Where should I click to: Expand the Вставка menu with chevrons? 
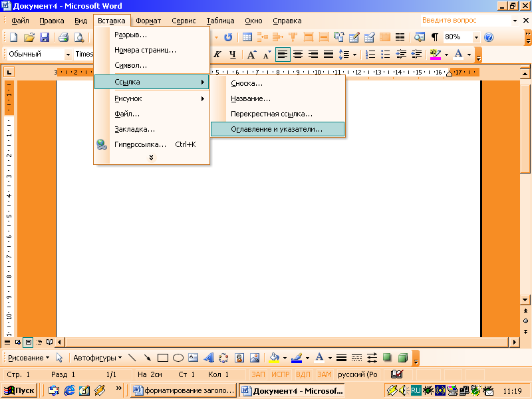click(152, 158)
